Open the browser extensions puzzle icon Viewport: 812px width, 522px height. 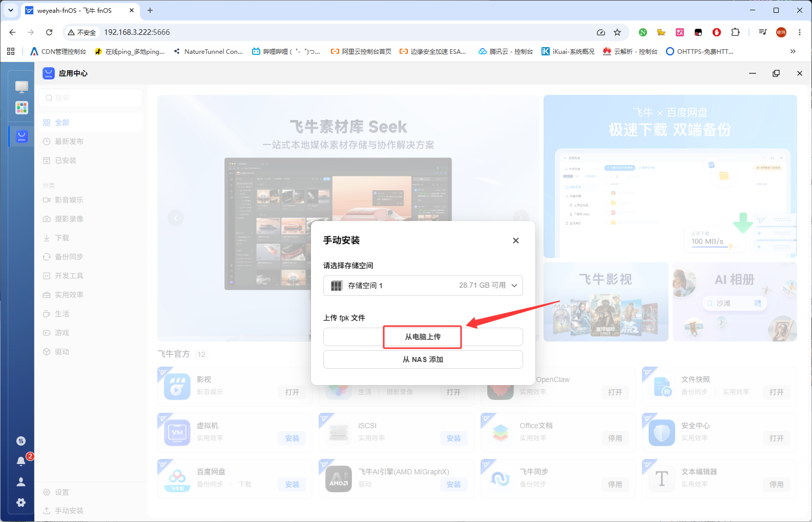point(735,32)
